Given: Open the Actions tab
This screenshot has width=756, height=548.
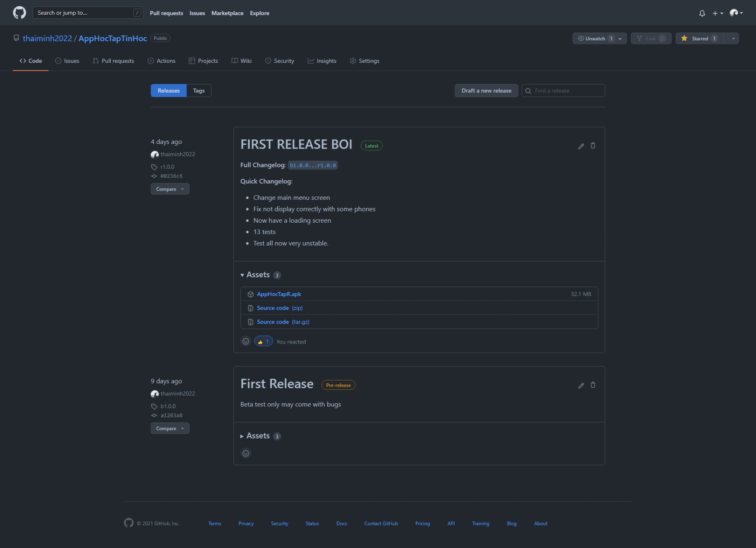Looking at the screenshot, I should click(162, 61).
